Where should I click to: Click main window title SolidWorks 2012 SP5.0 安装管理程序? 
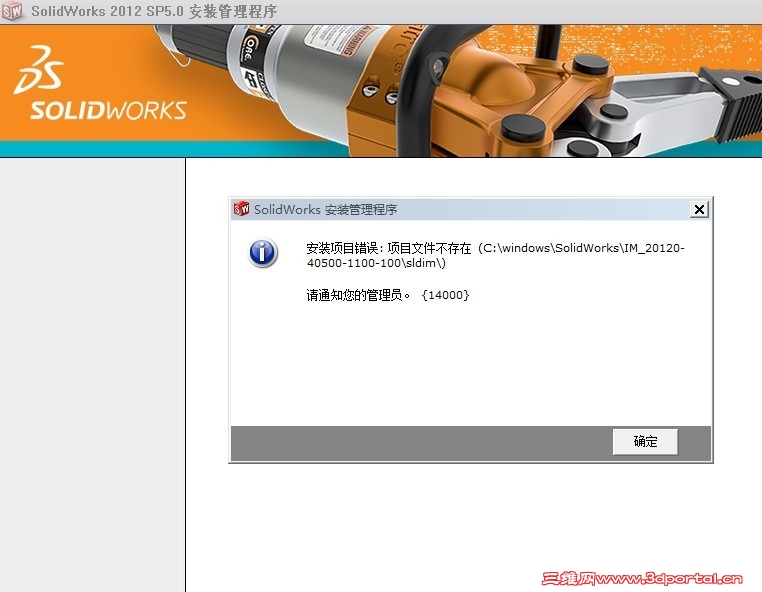[155, 11]
